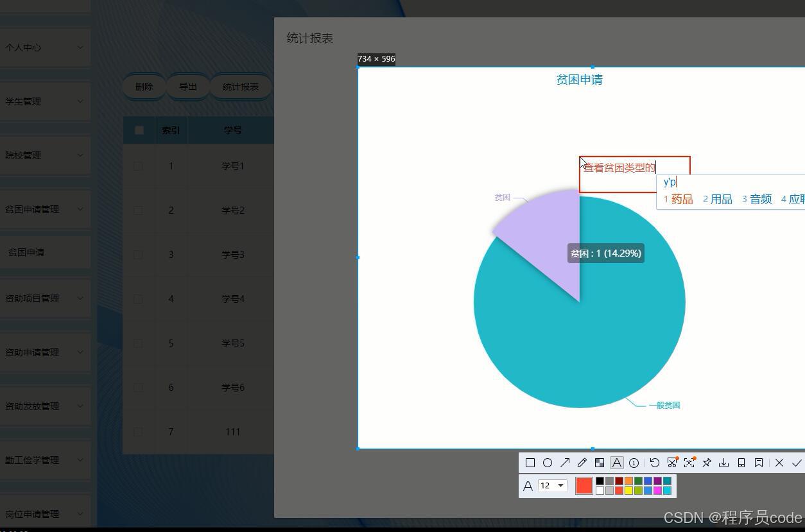Confirm screenshot with checkmark icon
Screen dimensions: 805x532
797,463
